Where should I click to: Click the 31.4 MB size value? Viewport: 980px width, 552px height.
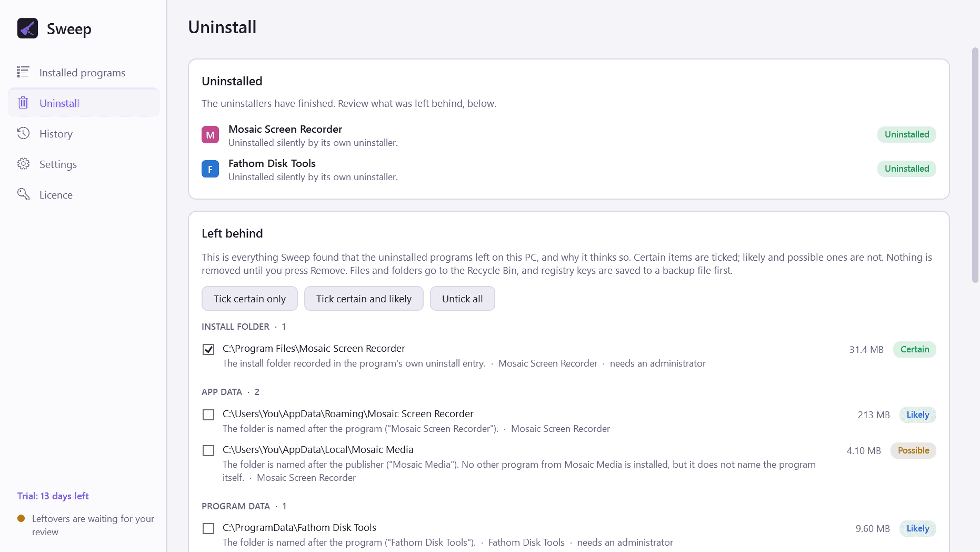click(x=866, y=349)
